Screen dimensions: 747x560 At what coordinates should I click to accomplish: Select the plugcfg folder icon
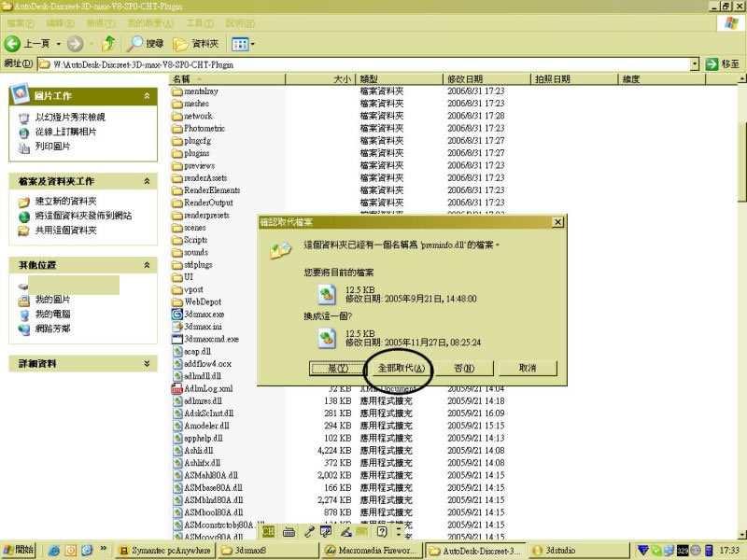tap(177, 141)
